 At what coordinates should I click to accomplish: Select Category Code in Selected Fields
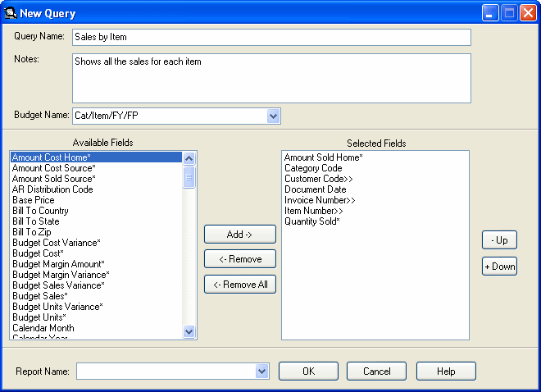coord(375,168)
